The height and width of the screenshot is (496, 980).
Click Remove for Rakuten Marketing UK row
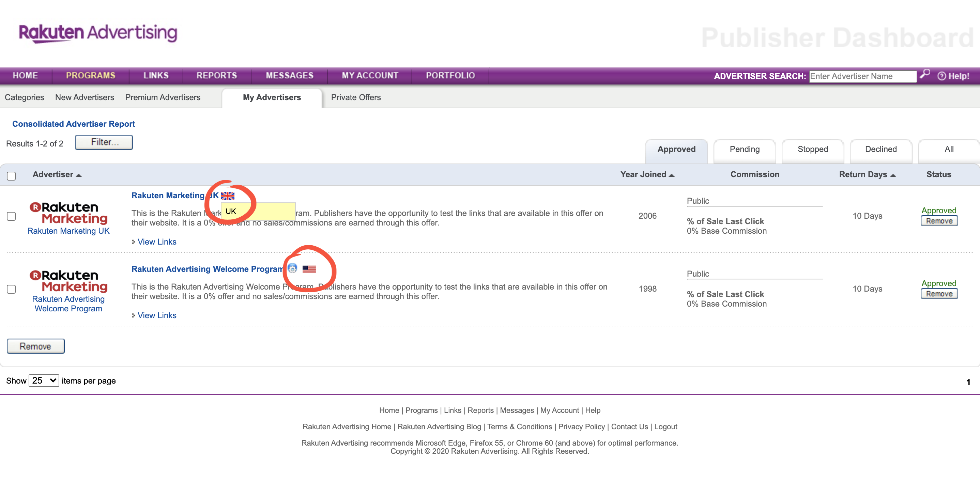point(939,221)
